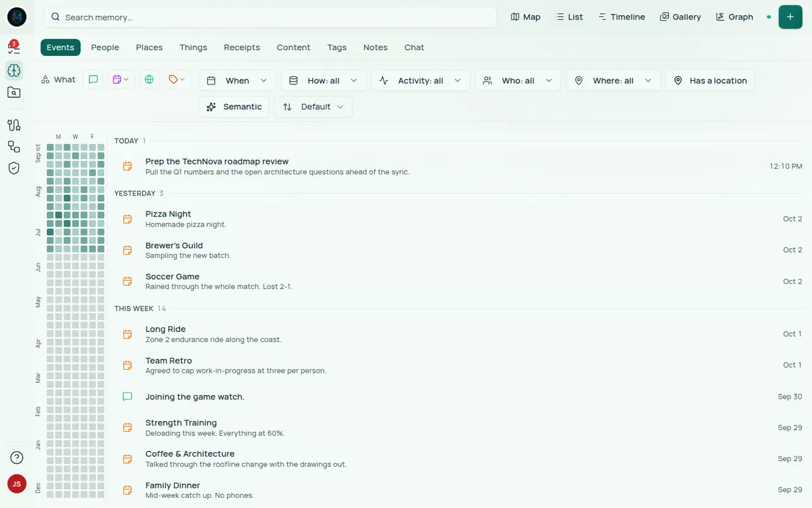Expand the purple calendar type filter dropdown
The height and width of the screenshot is (508, 812).
click(x=121, y=80)
